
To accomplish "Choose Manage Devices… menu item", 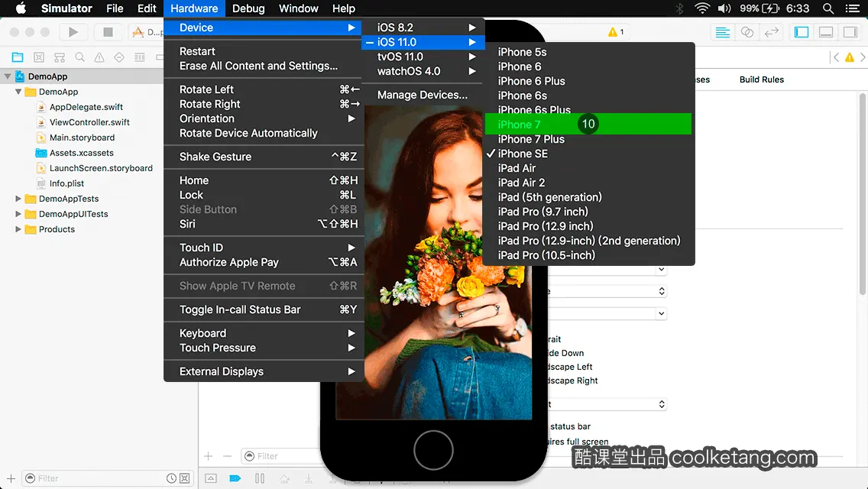I will point(423,95).
